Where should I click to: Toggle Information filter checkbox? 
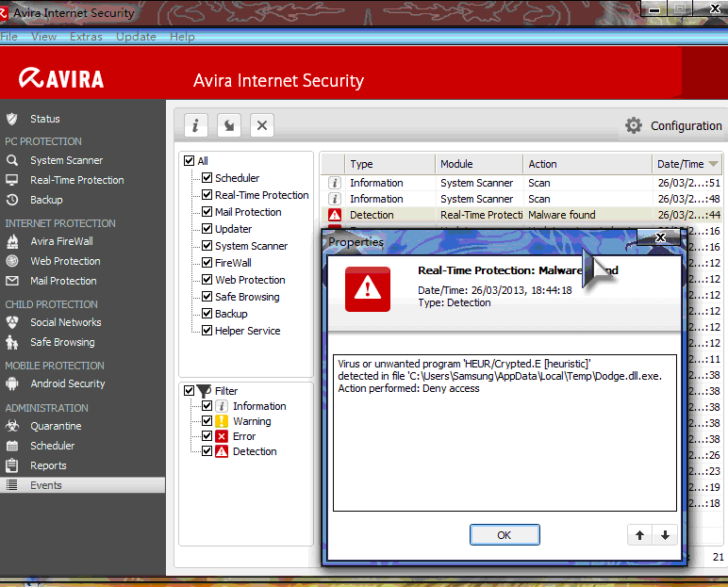point(207,405)
